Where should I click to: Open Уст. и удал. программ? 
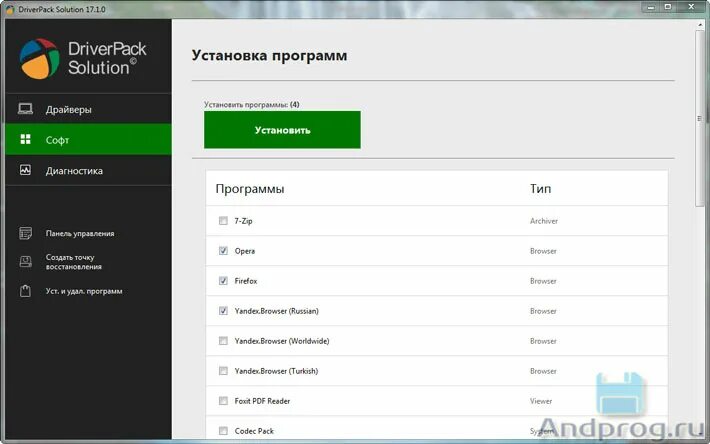[x=84, y=291]
